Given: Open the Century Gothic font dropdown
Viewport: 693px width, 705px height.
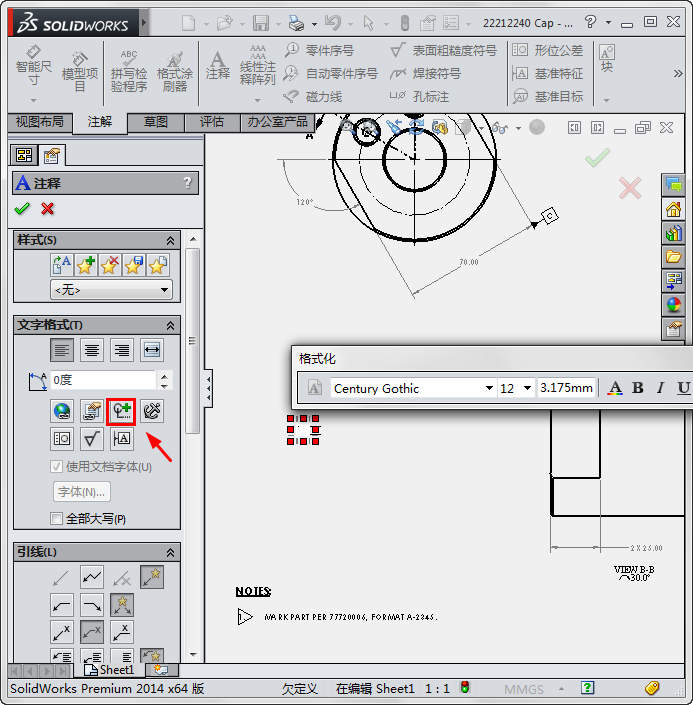Looking at the screenshot, I should click(489, 388).
